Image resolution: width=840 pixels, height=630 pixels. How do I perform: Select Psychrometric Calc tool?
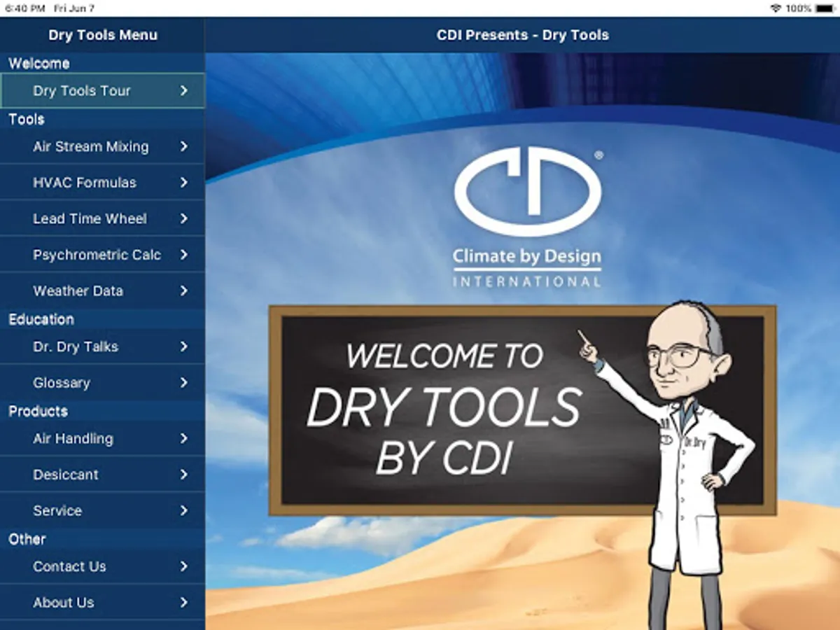[102, 255]
